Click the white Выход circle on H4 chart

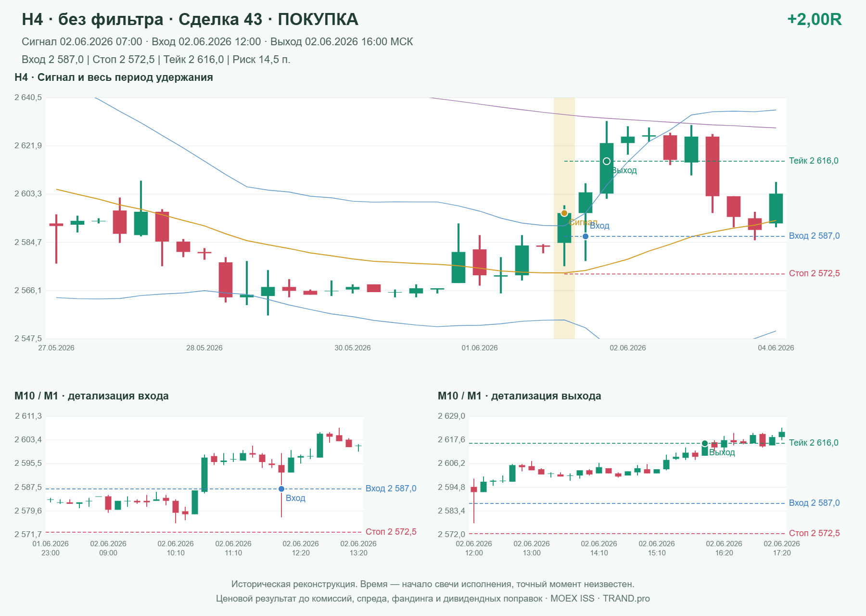pos(607,161)
